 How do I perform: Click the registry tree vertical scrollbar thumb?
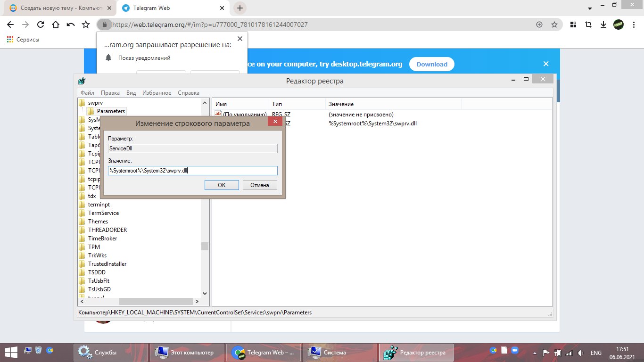[205, 246]
